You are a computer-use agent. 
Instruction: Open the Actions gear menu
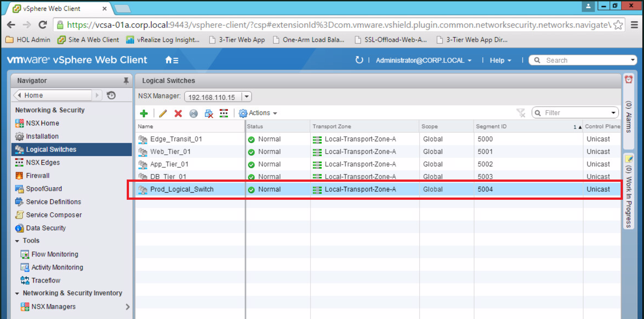point(258,113)
